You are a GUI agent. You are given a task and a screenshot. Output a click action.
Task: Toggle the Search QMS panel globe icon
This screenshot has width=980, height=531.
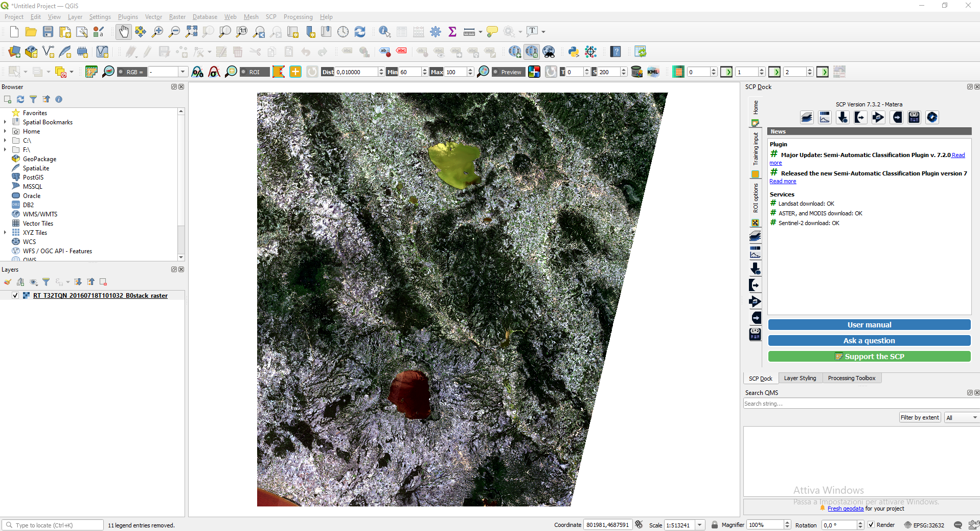click(532, 52)
